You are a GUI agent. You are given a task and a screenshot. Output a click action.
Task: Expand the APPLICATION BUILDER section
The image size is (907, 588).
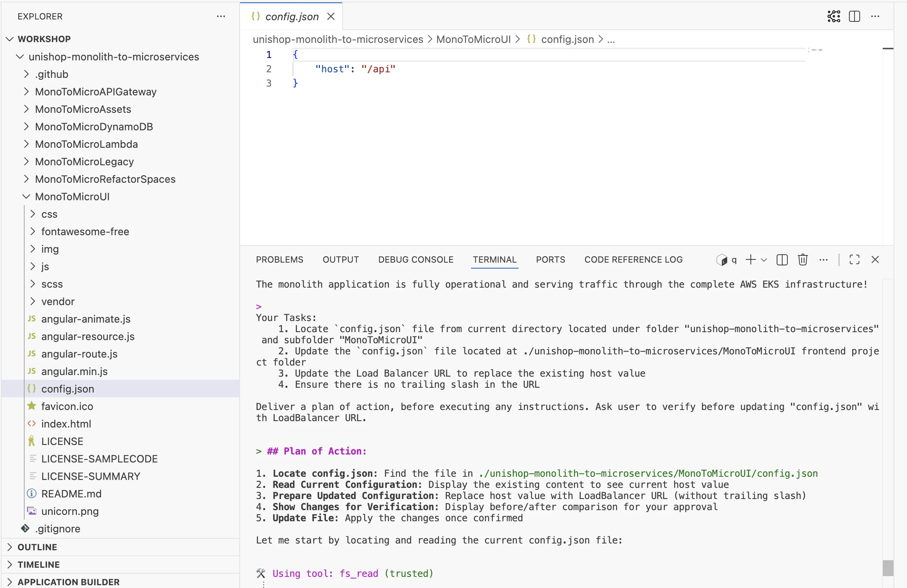pyautogui.click(x=120, y=581)
